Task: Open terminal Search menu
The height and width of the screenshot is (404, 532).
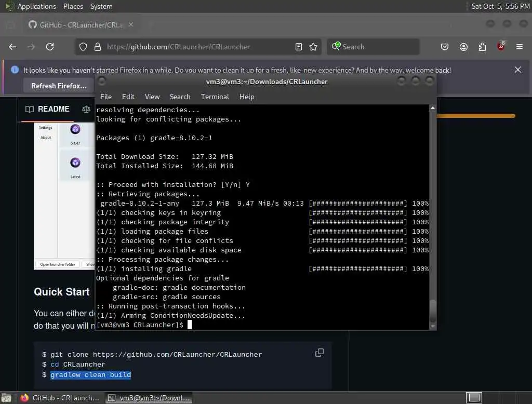Action: coord(180,97)
